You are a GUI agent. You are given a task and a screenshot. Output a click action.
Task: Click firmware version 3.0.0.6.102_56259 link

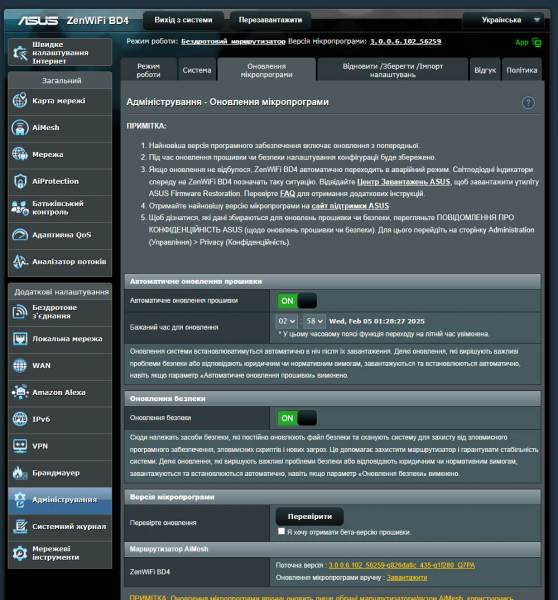pyautogui.click(x=405, y=41)
